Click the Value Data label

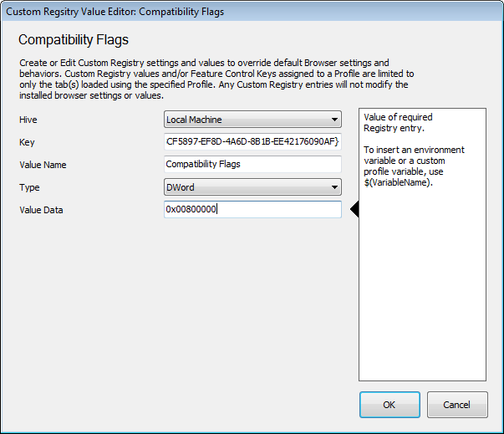point(41,210)
